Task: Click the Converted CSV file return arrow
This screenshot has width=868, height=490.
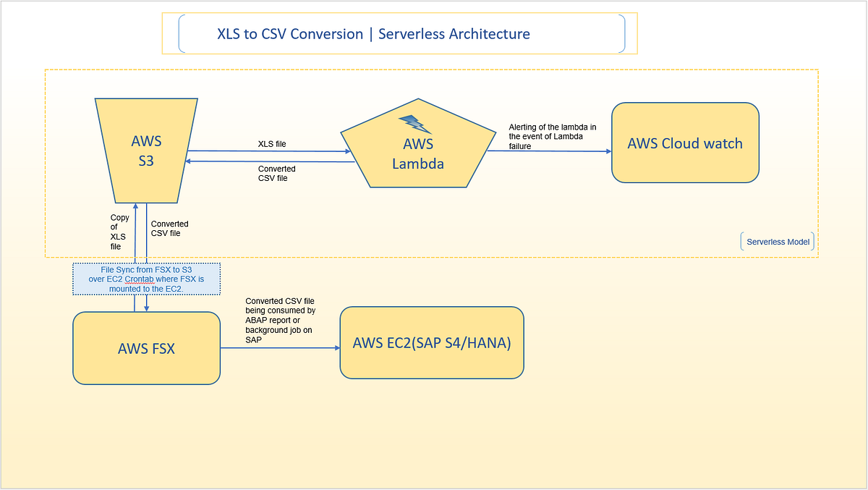Action: coord(268,161)
